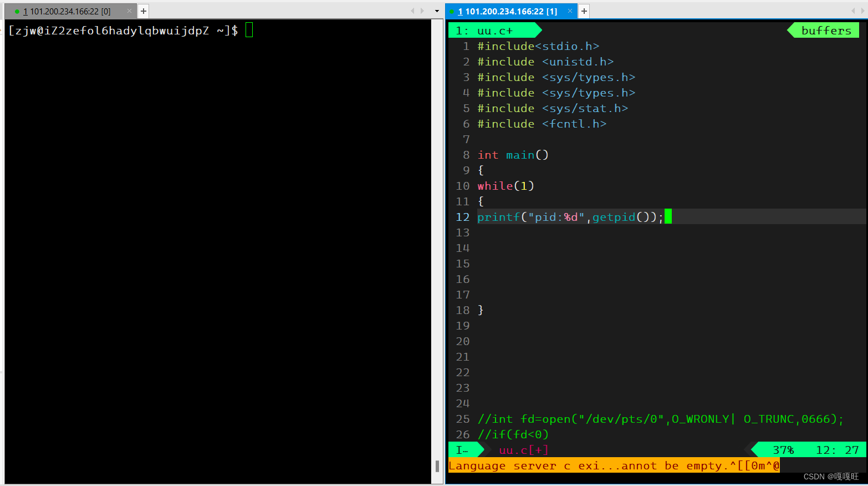Click the left pane next-tab arrow
Screen dimensions: 868x486
tap(422, 11)
